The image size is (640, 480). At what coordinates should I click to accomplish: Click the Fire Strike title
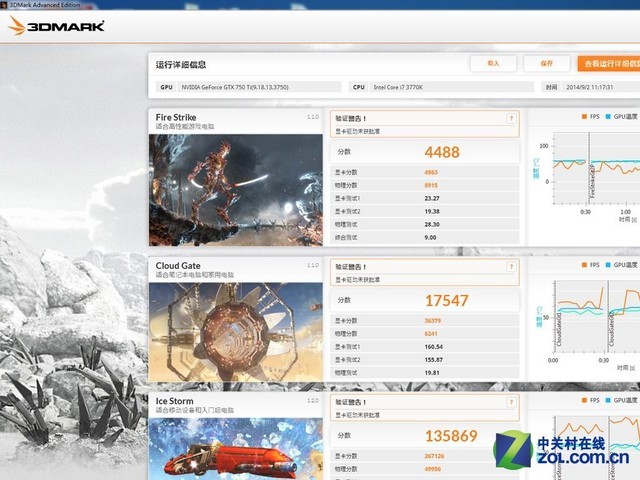tap(176, 117)
